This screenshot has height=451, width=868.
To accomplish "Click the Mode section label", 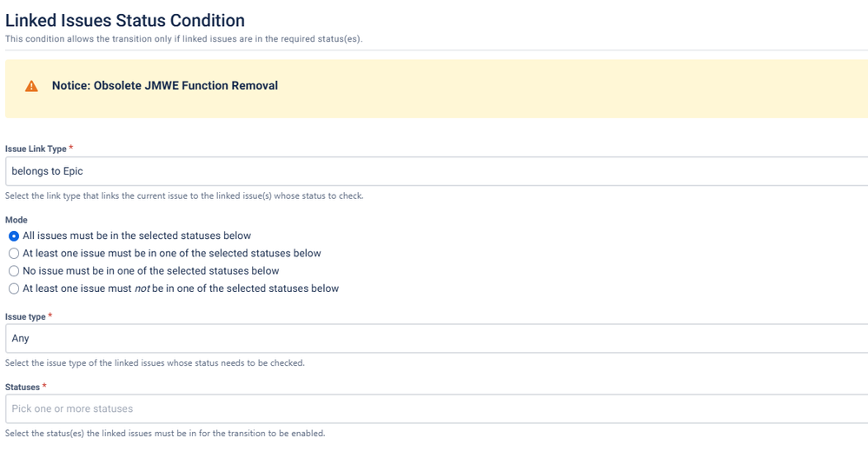I will (x=16, y=220).
